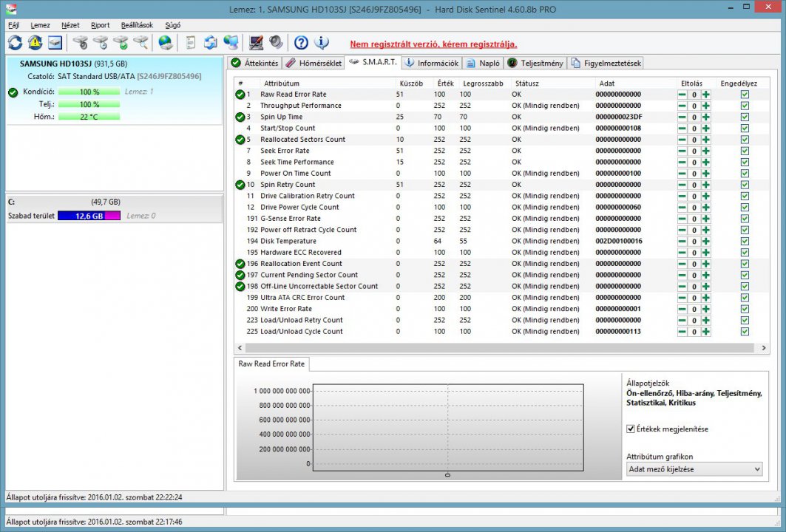Switch to the Teljesítmény tab
786x532 pixels.
coord(535,64)
